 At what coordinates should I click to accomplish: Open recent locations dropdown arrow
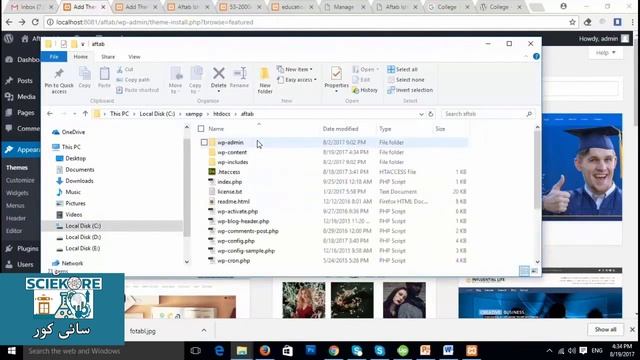(x=74, y=114)
